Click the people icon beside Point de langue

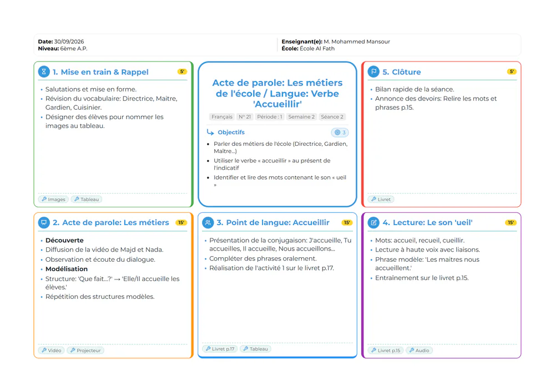(x=208, y=222)
